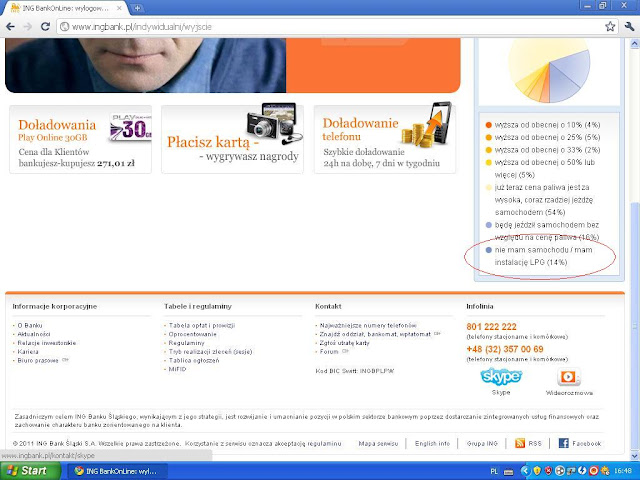Click poll result 'wyższa od obecnej o 25% (5%)'

click(x=547, y=137)
